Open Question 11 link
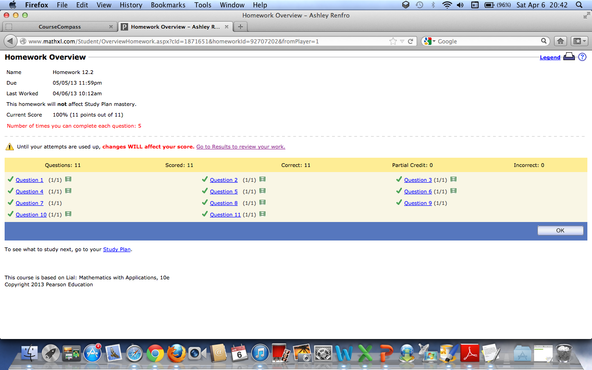This screenshot has width=592, height=370. (225, 215)
